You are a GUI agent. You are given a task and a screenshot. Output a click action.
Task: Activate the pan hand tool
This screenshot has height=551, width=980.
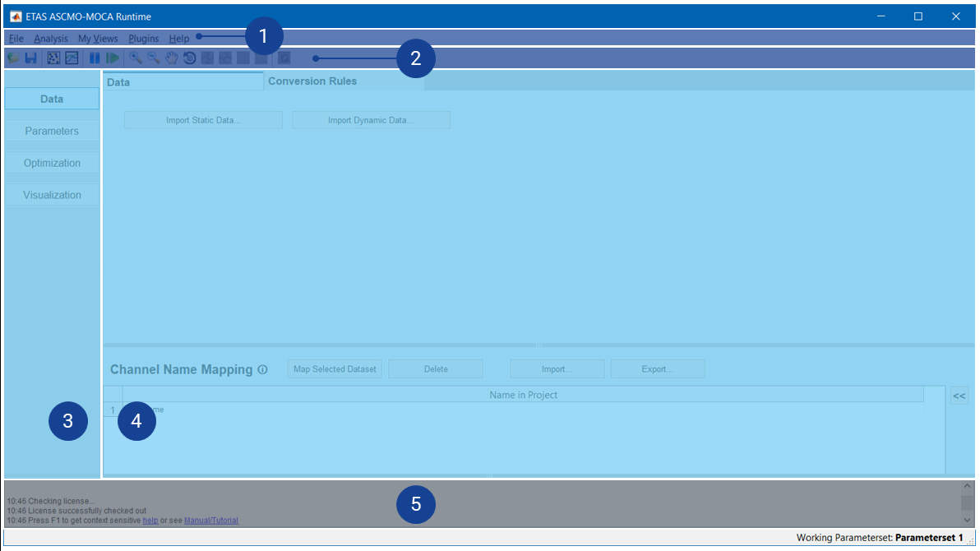click(172, 58)
